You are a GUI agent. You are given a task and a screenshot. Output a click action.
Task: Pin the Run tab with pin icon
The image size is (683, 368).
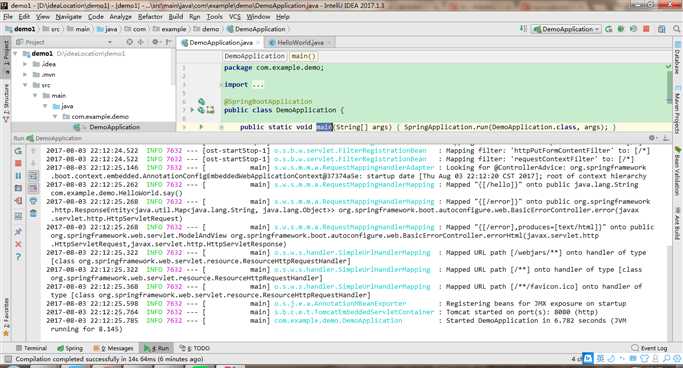18,231
